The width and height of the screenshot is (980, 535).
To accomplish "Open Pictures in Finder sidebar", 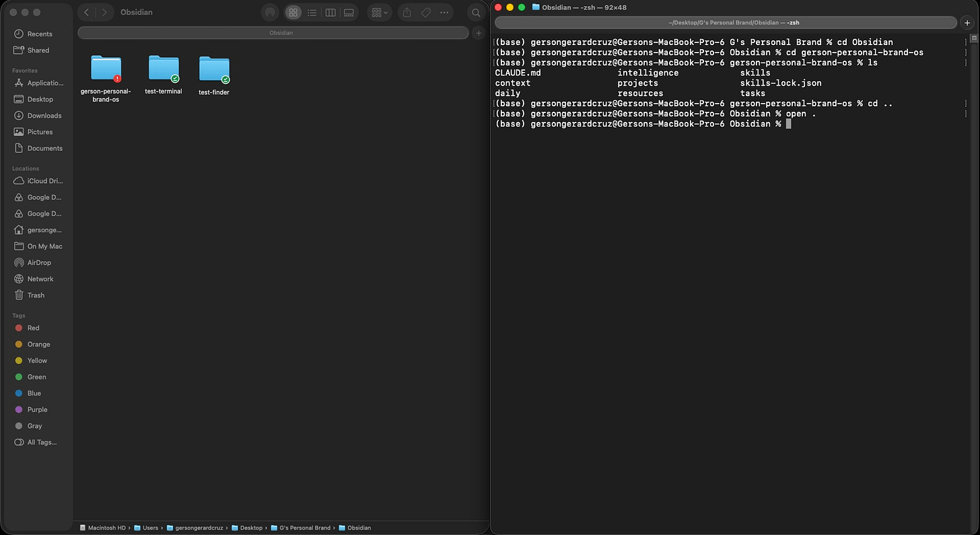I will (x=33, y=132).
